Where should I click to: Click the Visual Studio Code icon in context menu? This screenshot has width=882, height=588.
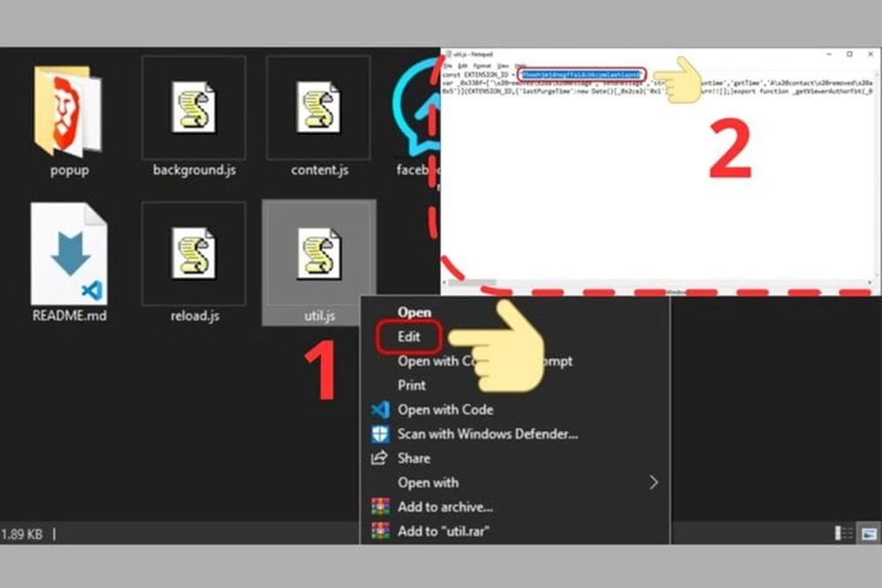[380, 410]
